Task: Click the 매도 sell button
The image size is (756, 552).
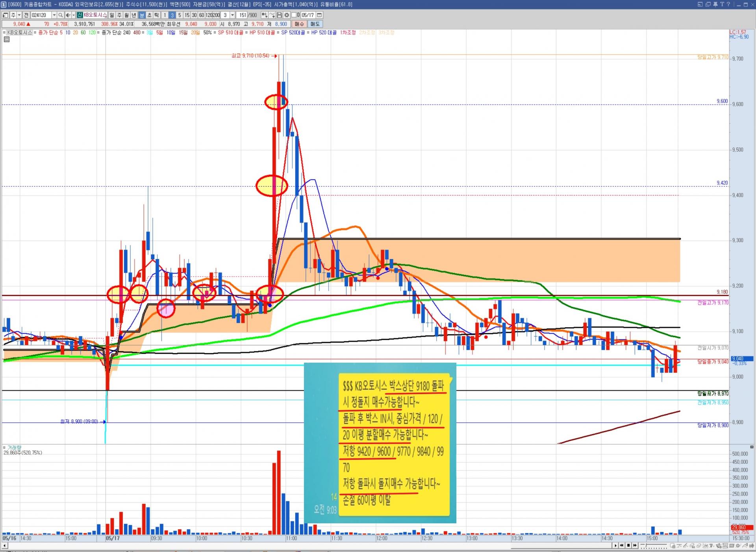Action: pos(315,24)
